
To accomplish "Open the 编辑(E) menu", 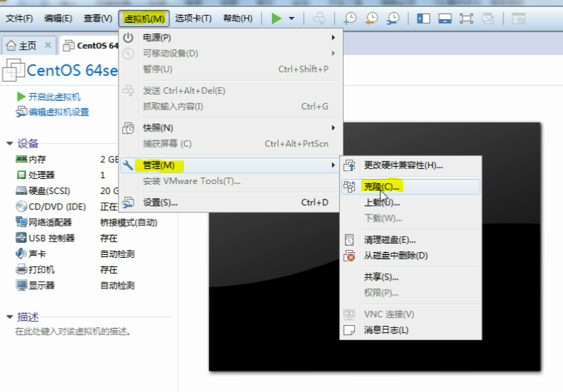I will [58, 18].
